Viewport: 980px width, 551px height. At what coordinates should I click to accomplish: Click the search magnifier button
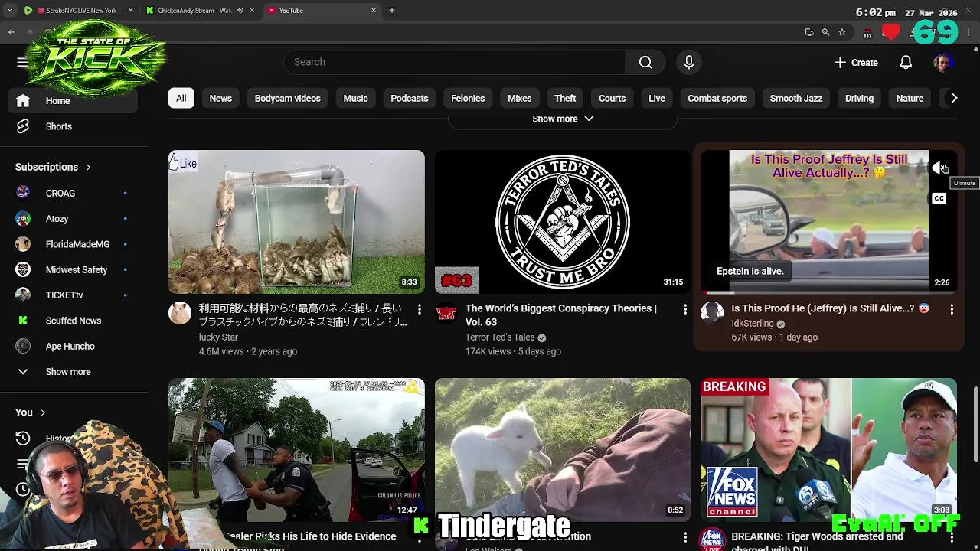(x=645, y=62)
